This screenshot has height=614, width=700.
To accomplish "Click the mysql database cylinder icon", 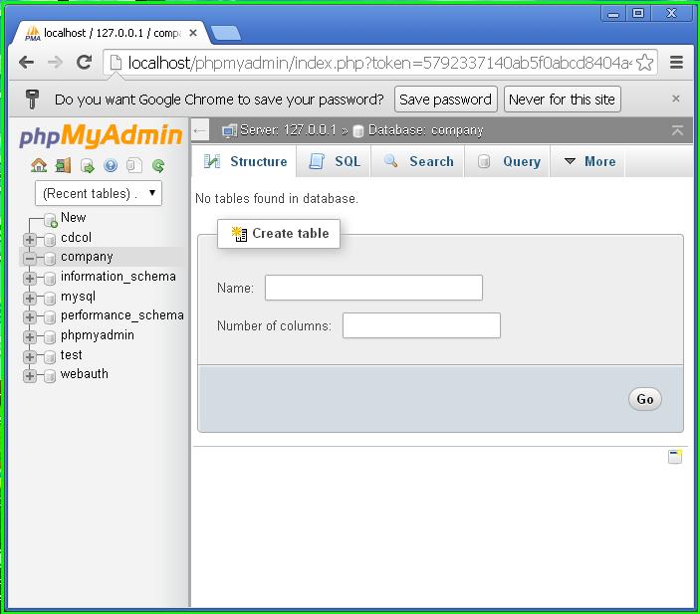I will 50,299.
